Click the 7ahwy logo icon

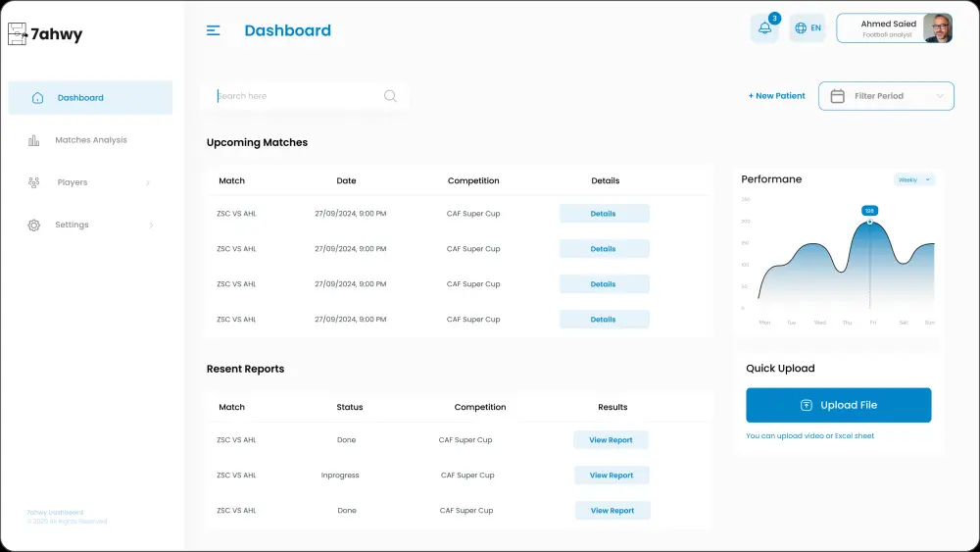tap(18, 33)
